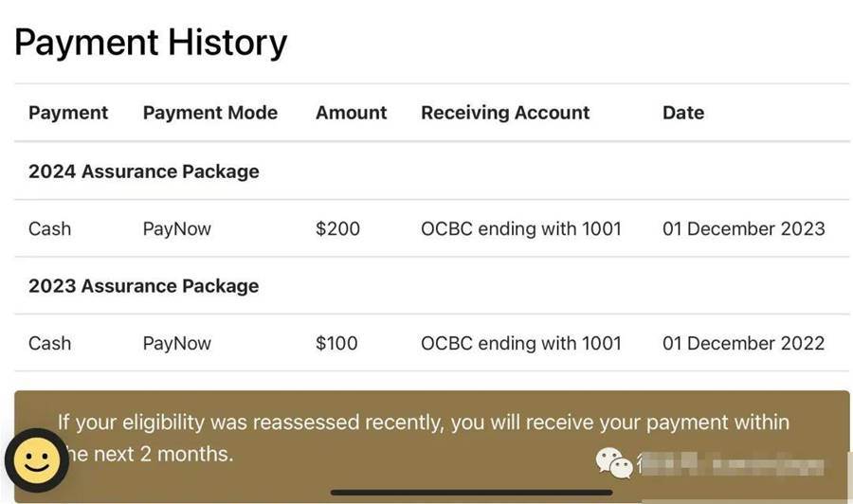Click PayNow in the 2023 payment row
This screenshot has width=853, height=504.
(177, 343)
